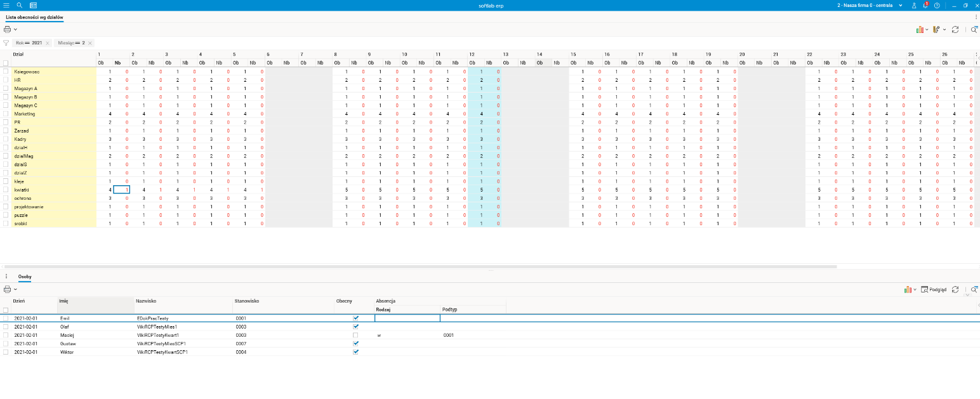Screen dimensions: 980x399
Task: Open the help question mark icon
Action: pyautogui.click(x=937, y=5)
